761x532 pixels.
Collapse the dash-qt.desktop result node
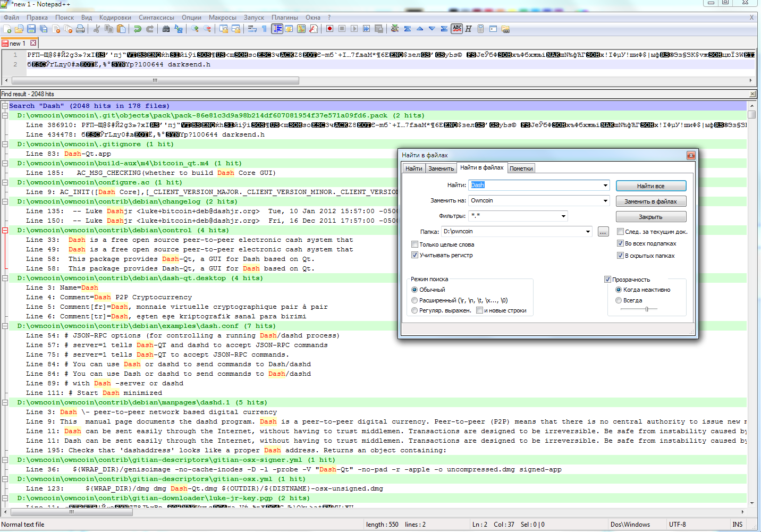[5, 278]
